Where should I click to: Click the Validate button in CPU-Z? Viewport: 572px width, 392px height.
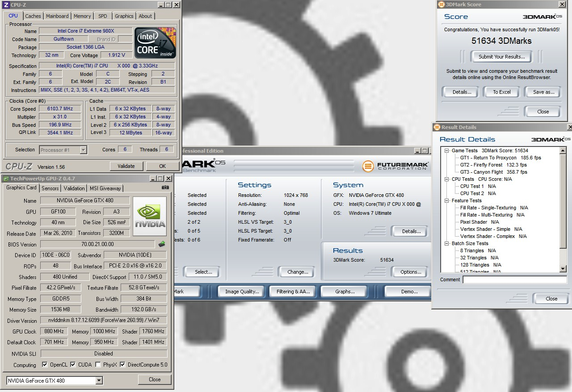pos(126,166)
